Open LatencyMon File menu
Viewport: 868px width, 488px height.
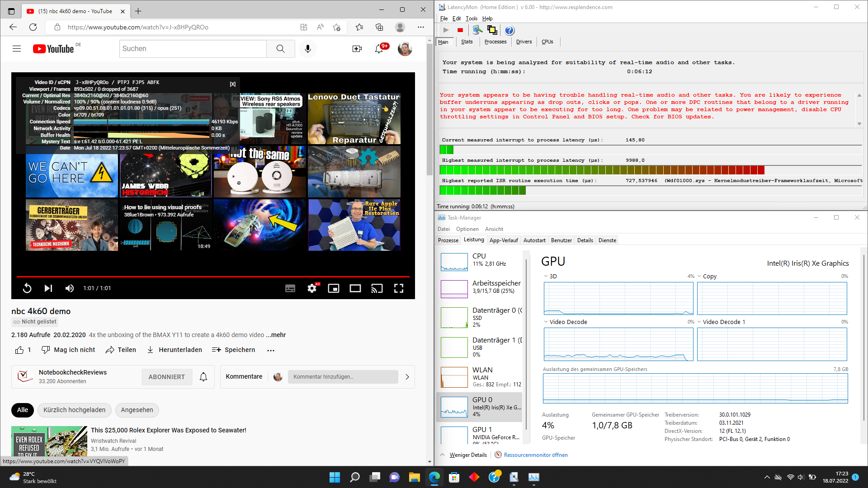pyautogui.click(x=444, y=19)
